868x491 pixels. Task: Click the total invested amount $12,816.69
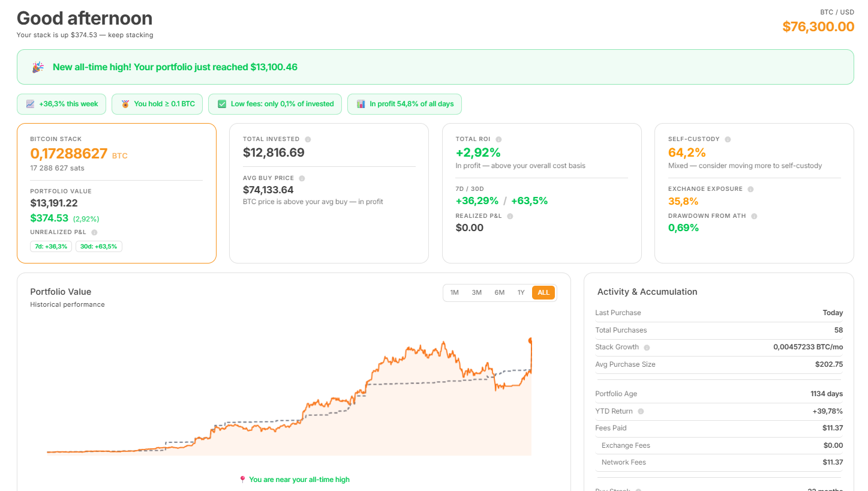pyautogui.click(x=274, y=152)
